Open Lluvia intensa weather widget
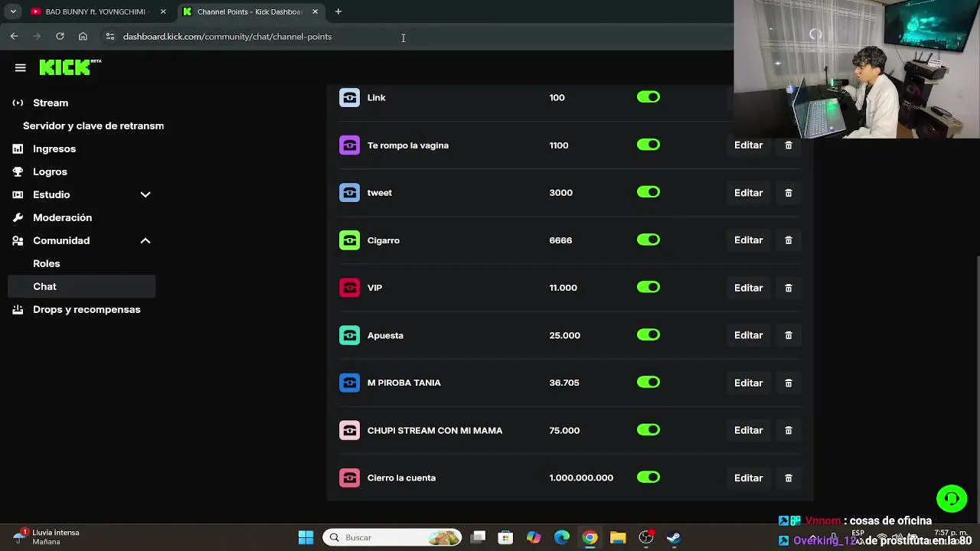980x551 pixels. (47, 536)
